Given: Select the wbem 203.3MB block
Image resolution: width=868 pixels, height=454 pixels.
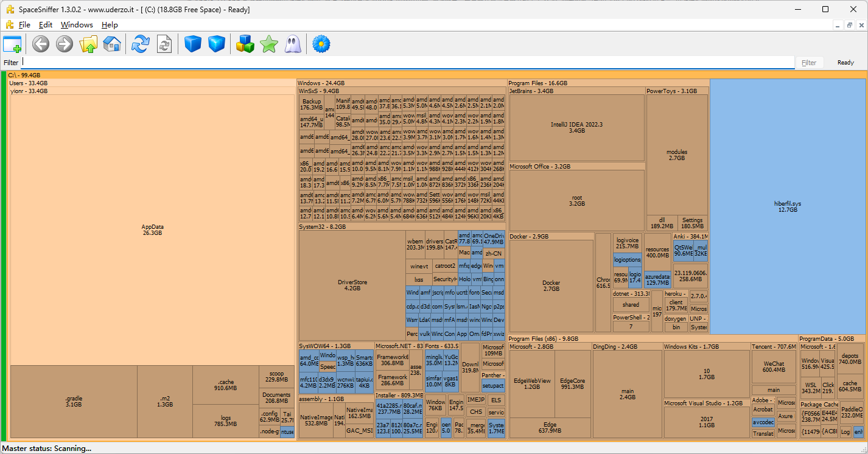Looking at the screenshot, I should (415, 245).
